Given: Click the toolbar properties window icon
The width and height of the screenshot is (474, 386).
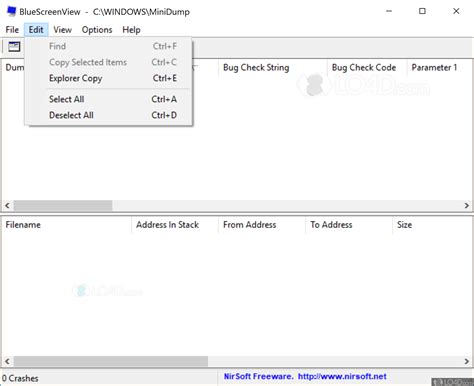Looking at the screenshot, I should pos(14,47).
